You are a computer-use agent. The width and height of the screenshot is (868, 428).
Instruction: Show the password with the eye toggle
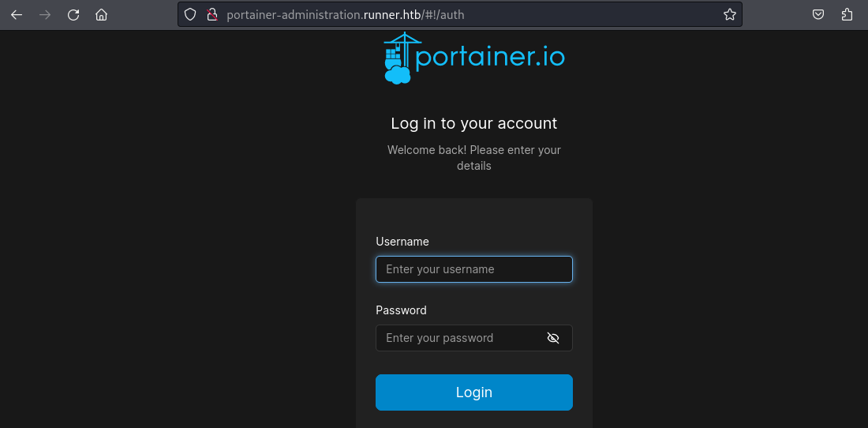(553, 338)
